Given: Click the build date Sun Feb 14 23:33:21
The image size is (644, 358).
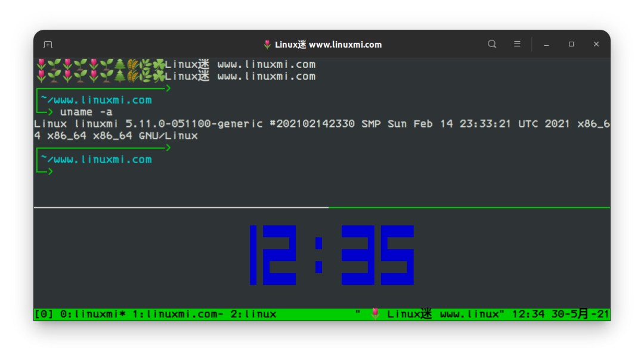Looking at the screenshot, I should pyautogui.click(x=450, y=124).
